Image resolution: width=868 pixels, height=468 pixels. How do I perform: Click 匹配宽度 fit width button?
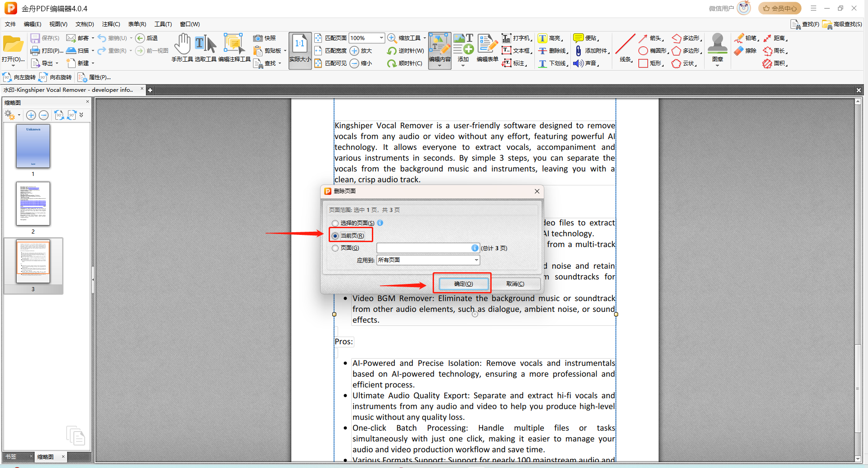331,51
